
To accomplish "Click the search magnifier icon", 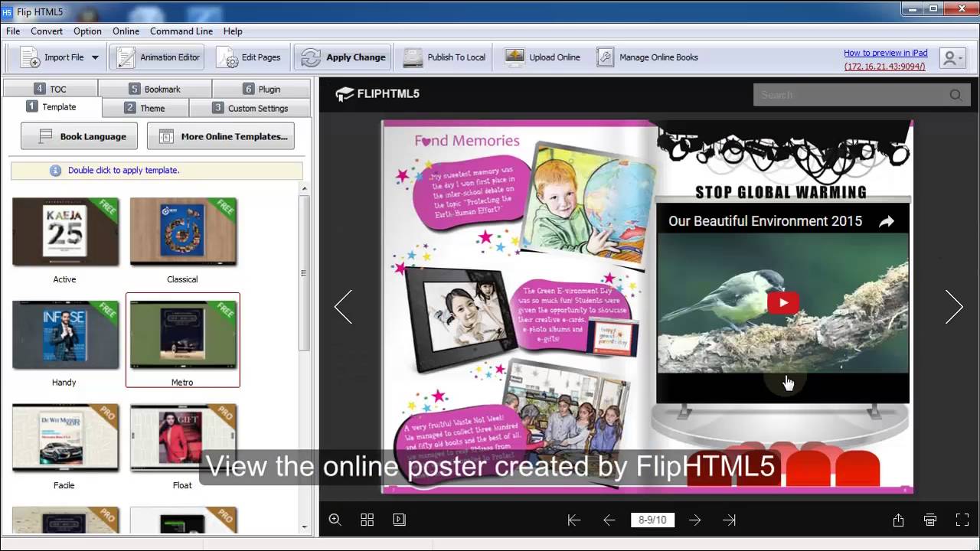I will click(955, 95).
